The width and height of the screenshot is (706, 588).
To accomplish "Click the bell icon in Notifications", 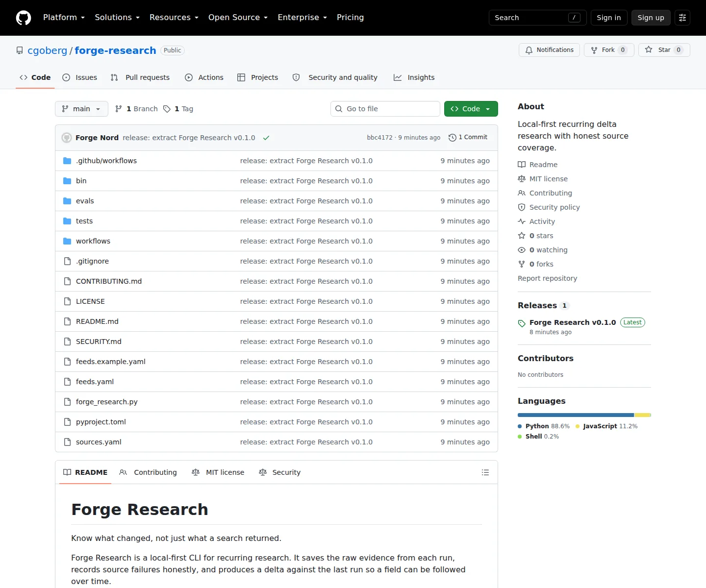I will pos(529,50).
